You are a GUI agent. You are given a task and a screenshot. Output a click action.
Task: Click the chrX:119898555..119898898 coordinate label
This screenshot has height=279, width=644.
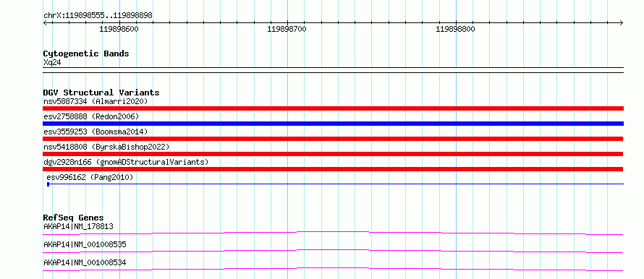tap(98, 15)
